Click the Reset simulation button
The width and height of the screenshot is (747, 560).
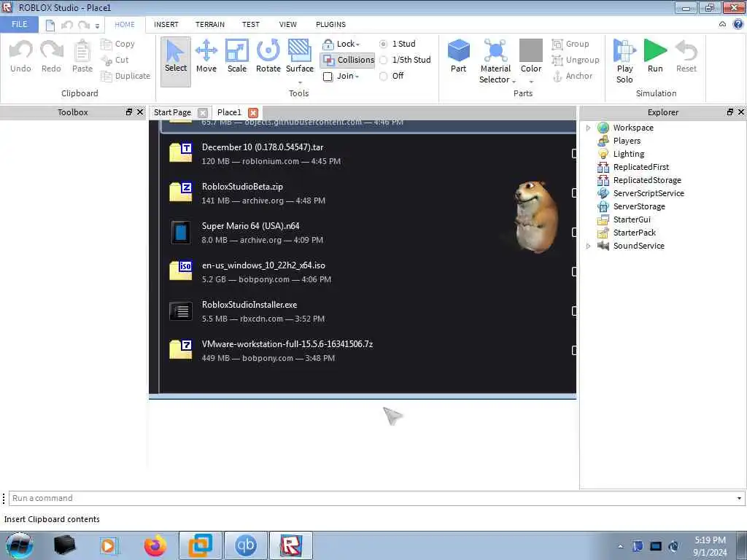pos(686,56)
